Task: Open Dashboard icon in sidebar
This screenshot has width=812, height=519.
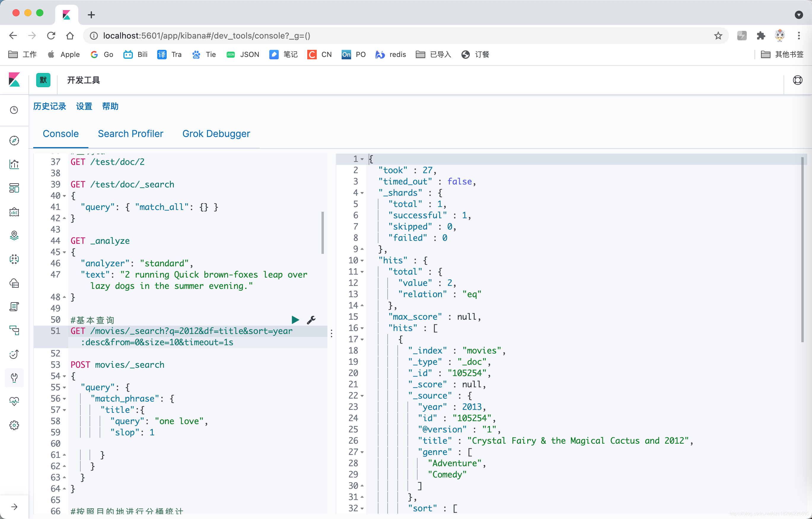Action: [14, 188]
